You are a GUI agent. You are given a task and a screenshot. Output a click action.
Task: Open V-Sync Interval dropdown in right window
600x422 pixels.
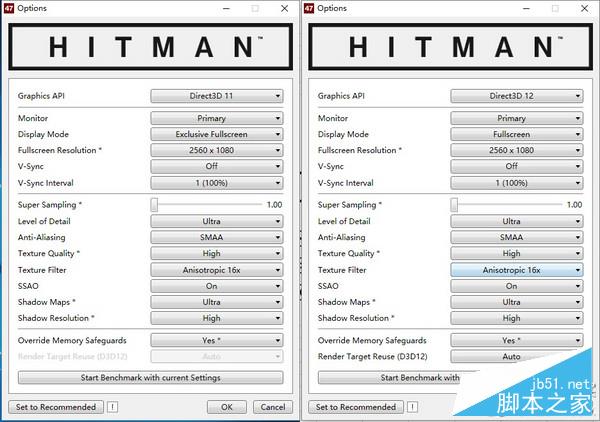517,183
